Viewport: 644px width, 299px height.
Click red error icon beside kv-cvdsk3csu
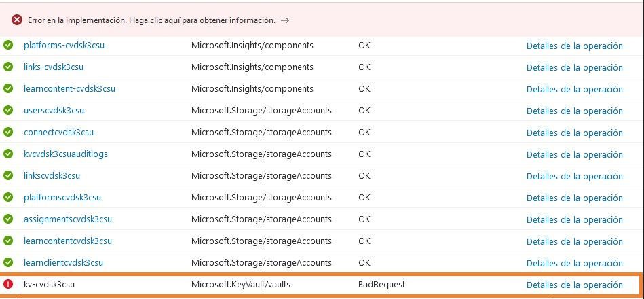(8, 285)
